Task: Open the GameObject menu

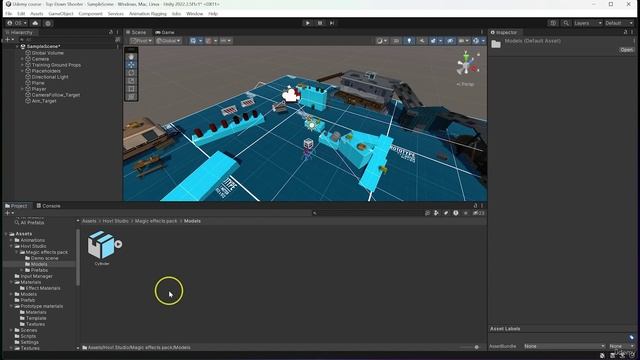Action: click(x=61, y=13)
